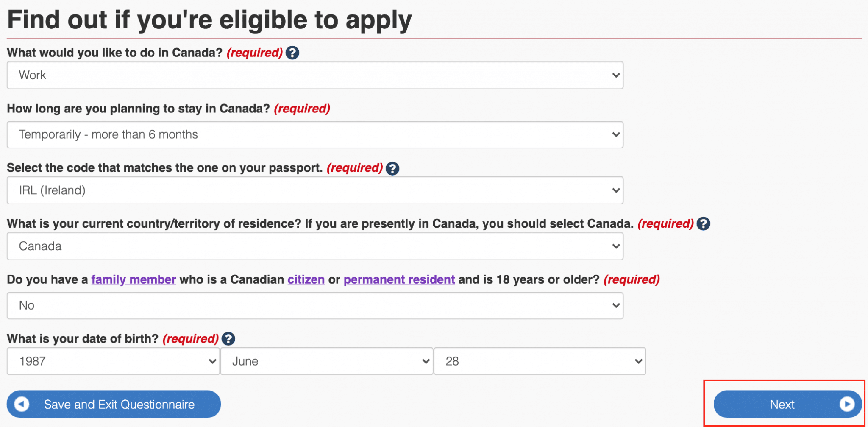Click the 'Find out if you're eligible' heading
This screenshot has width=868, height=427.
[x=209, y=20]
